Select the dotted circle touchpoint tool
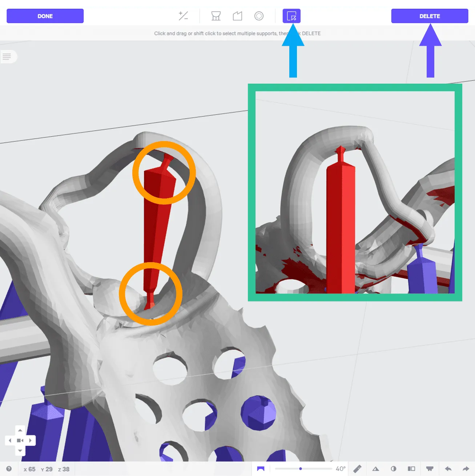The width and height of the screenshot is (475, 476). coord(259,16)
